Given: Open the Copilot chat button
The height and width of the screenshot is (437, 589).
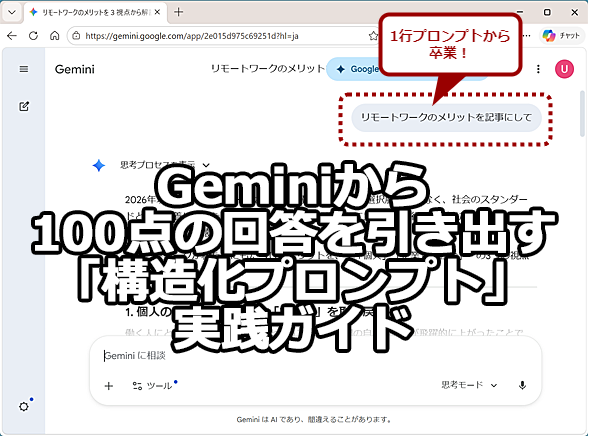Looking at the screenshot, I should click(x=562, y=36).
